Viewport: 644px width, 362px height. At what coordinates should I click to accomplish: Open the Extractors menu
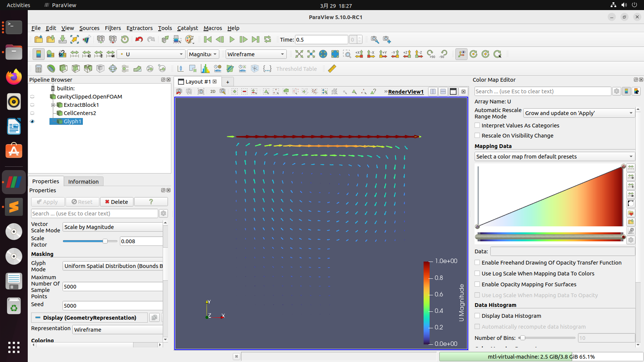(139, 28)
